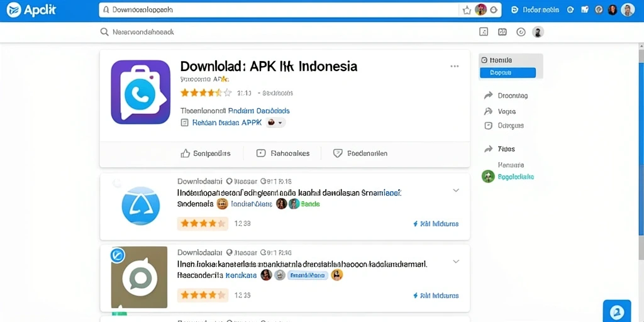Screen dimensions: 644x322
Task: Select 'Ftbos' in the sidebar
Action: (500, 148)
